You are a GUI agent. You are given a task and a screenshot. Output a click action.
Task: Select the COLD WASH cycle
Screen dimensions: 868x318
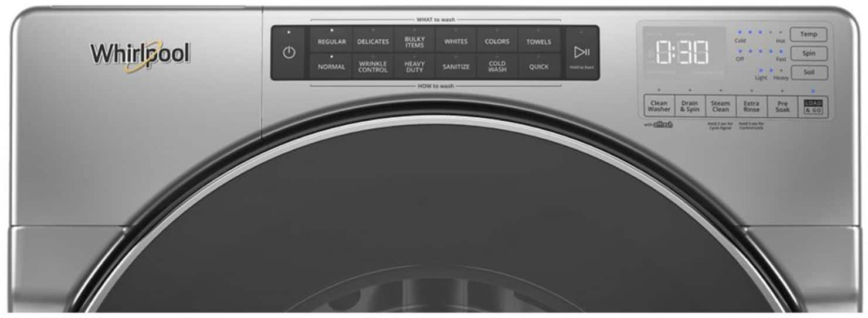497,66
